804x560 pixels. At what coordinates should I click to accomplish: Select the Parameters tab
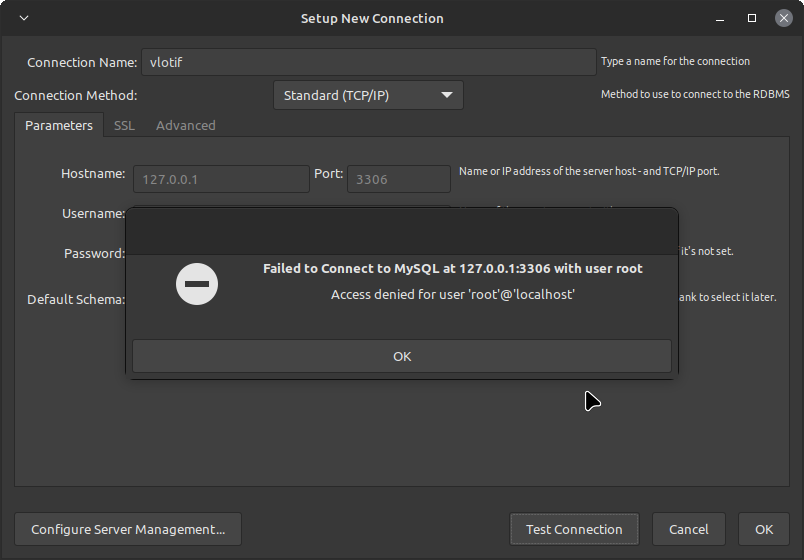coord(58,125)
